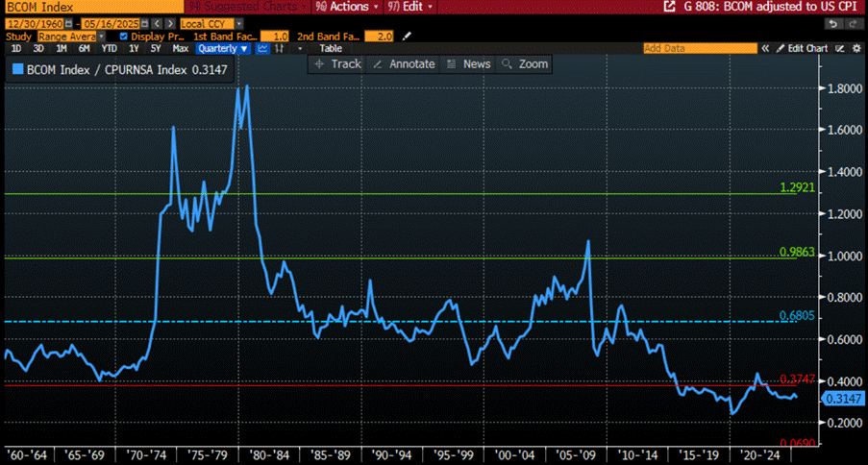Click the pop-out icon beside G 808 title
The height and width of the screenshot is (465, 868).
click(x=669, y=7)
